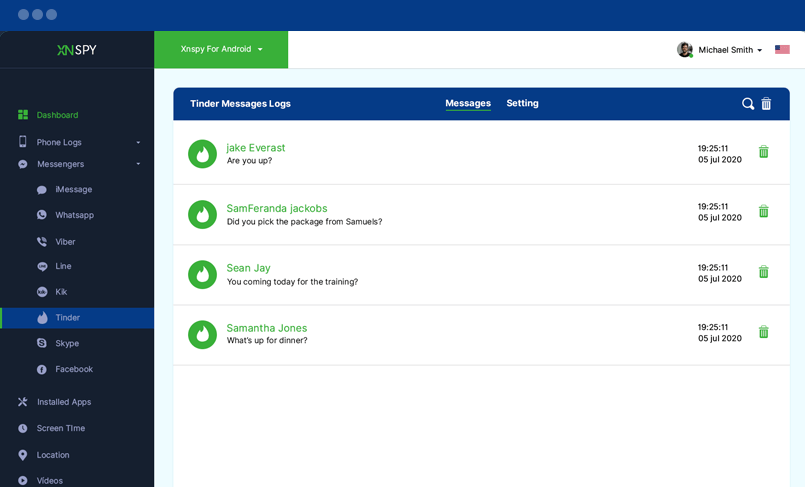Open the Xnspy For Android device dropdown

(221, 49)
